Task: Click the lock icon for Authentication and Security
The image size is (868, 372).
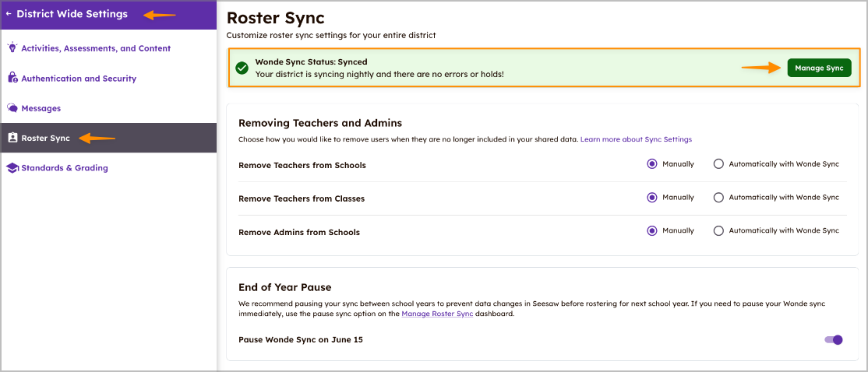Action: (x=12, y=79)
